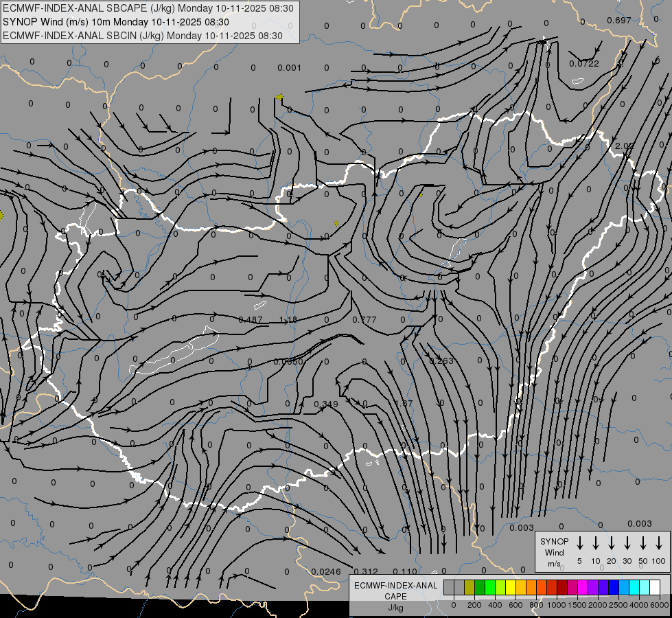
Task: Click the wind arrow labeled 5
Action: pyautogui.click(x=579, y=543)
